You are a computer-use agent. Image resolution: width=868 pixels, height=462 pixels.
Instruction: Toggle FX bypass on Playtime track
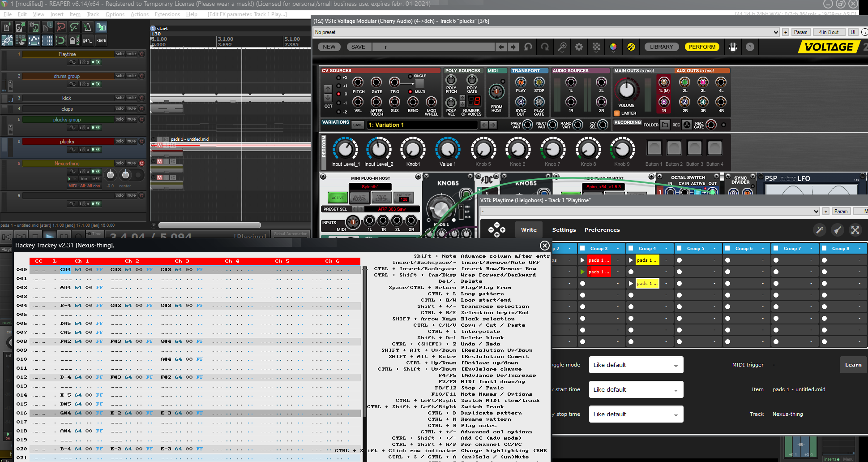(96, 62)
